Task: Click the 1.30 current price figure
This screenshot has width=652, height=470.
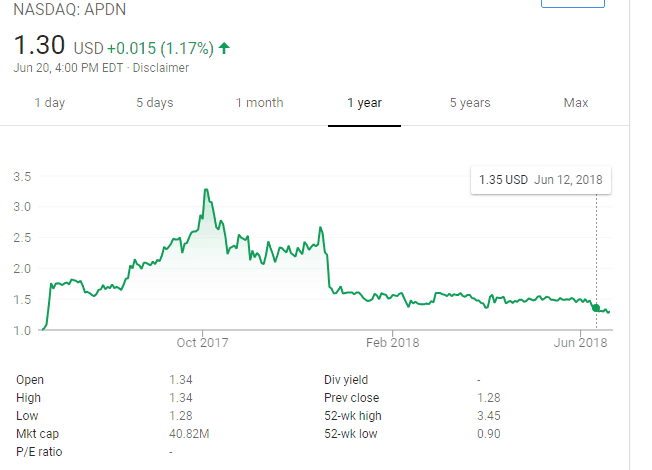Action: [x=40, y=45]
